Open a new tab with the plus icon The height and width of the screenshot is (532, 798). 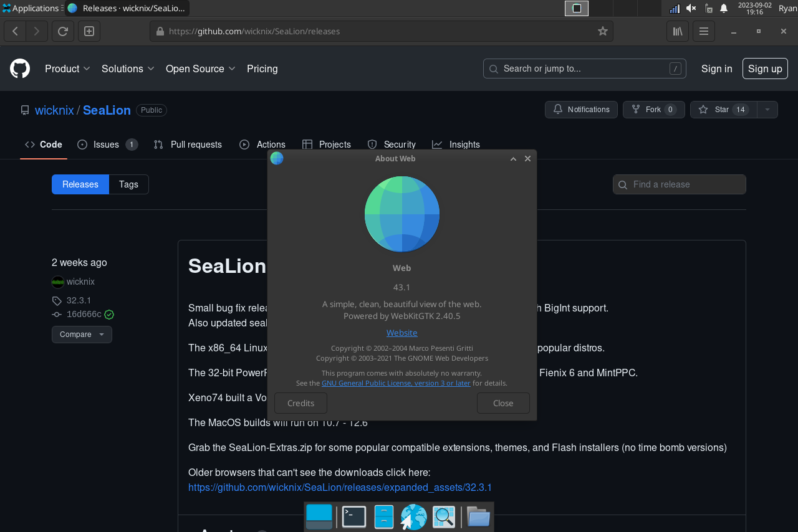tap(89, 31)
